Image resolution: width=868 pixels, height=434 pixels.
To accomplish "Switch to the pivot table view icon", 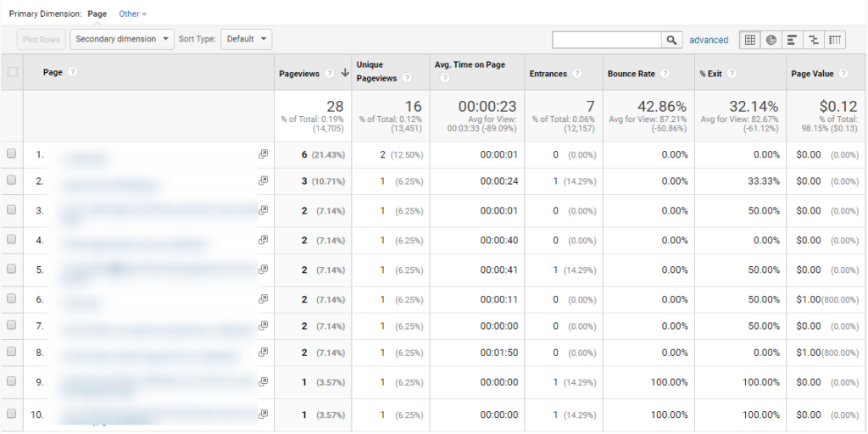I will coord(835,40).
